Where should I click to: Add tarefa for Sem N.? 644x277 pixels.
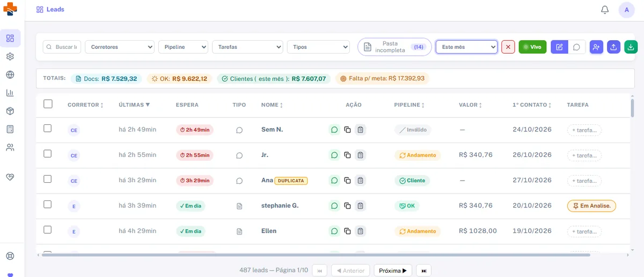584,130
